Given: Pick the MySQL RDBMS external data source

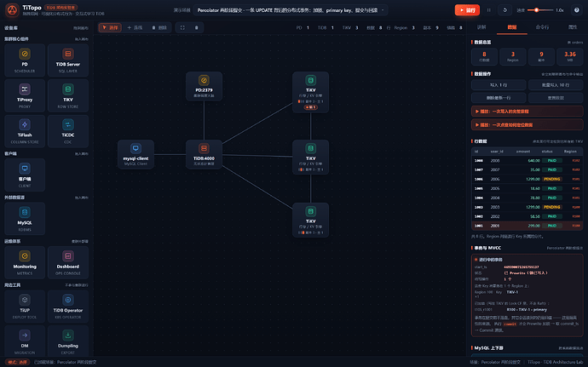Looking at the screenshot, I should 25,219.
